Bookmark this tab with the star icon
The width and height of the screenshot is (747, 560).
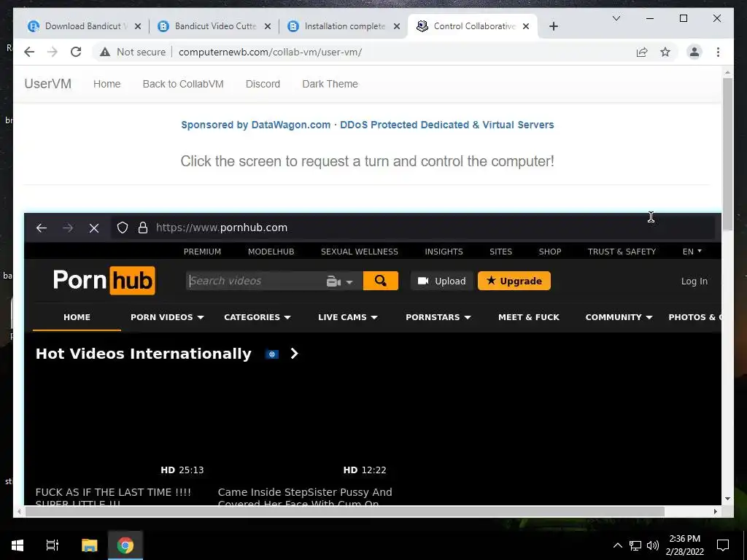point(665,52)
